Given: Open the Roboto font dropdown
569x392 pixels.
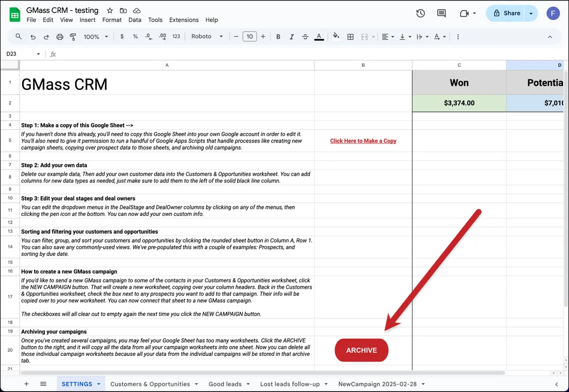Looking at the screenshot, I should [207, 36].
